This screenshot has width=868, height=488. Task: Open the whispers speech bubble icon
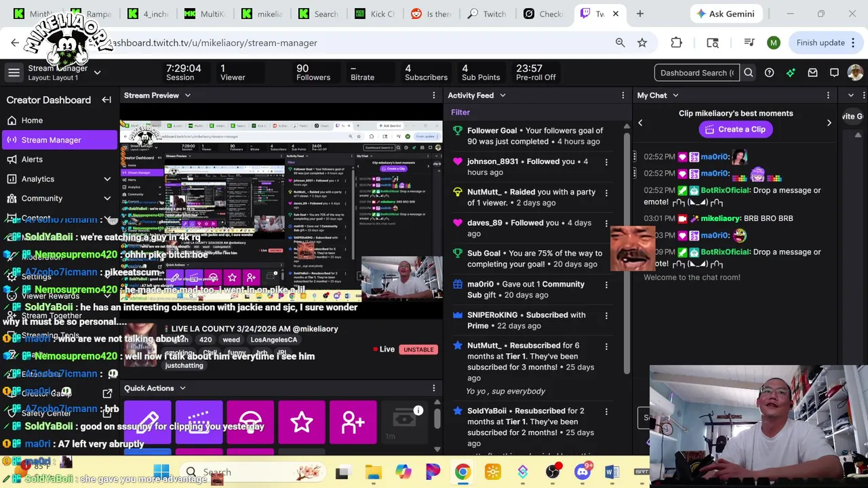[834, 73]
